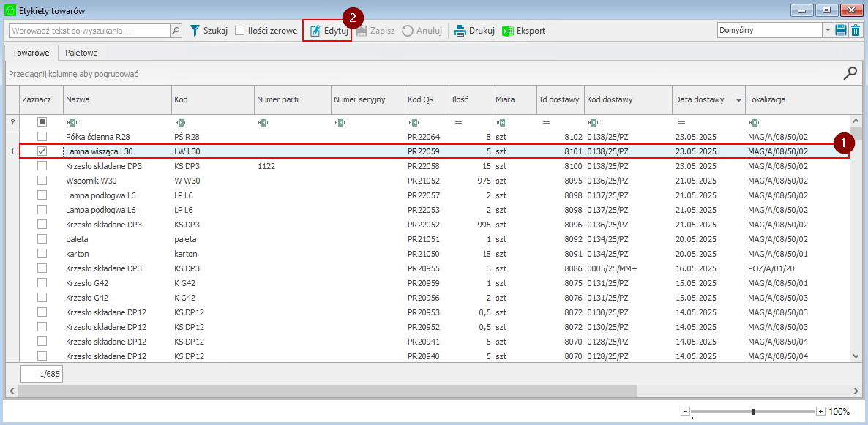Click the Drukuj printer icon
Image resolution: width=868 pixels, height=425 pixels.
click(x=460, y=31)
